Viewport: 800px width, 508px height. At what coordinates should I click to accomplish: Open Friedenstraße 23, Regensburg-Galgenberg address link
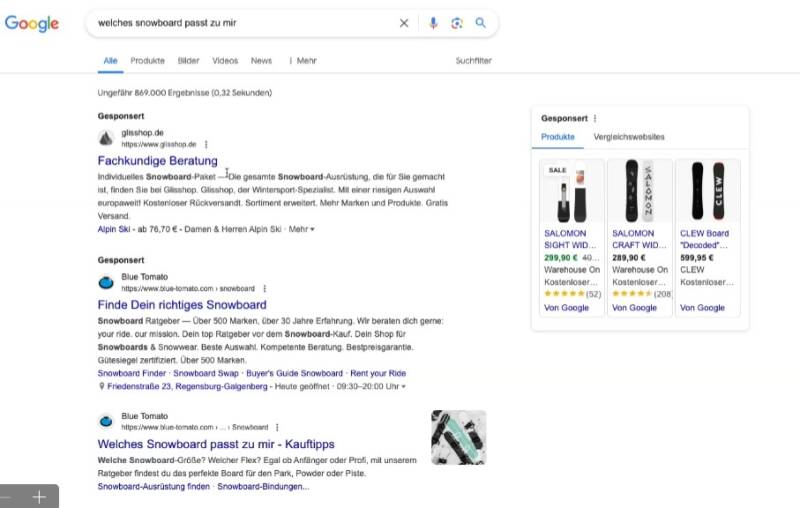tap(187, 387)
